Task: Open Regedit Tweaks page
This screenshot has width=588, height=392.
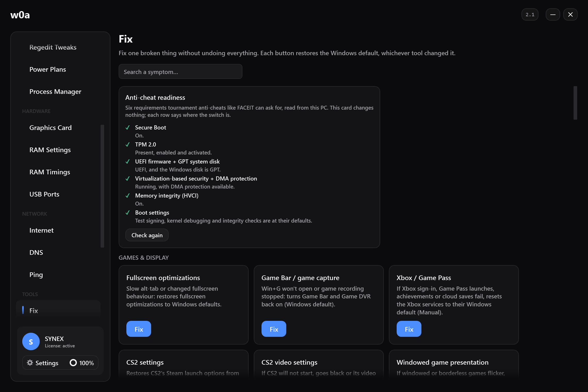Action: [x=53, y=47]
